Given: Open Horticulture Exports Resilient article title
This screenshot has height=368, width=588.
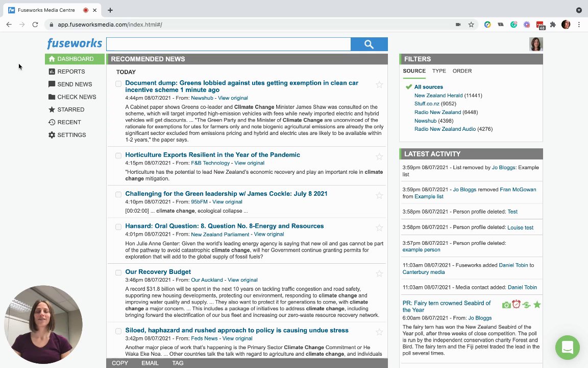Looking at the screenshot, I should tap(213, 155).
